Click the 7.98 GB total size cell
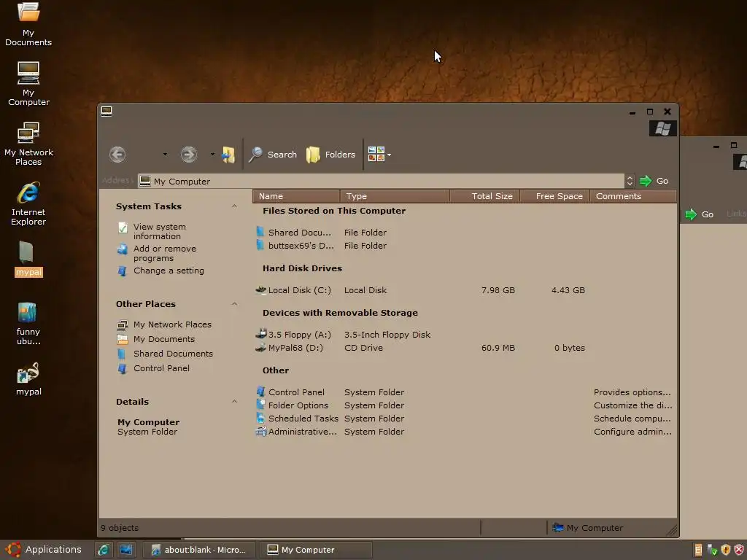 click(498, 290)
